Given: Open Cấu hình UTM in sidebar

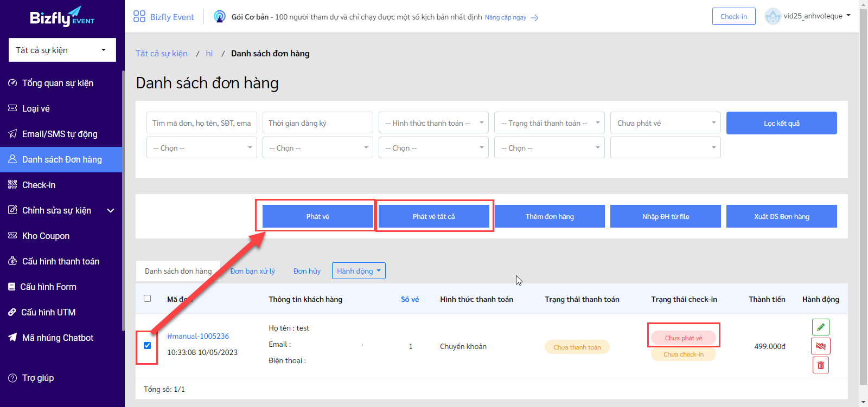Looking at the screenshot, I should (x=61, y=312).
